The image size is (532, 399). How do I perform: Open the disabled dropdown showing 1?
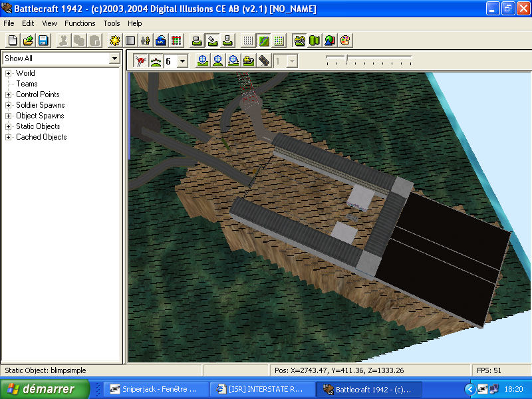pos(292,61)
